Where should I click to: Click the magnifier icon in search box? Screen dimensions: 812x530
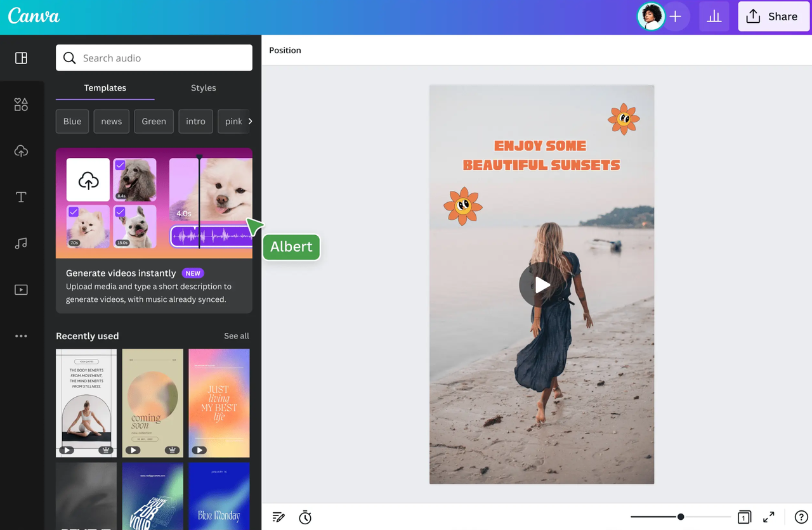[70, 58]
